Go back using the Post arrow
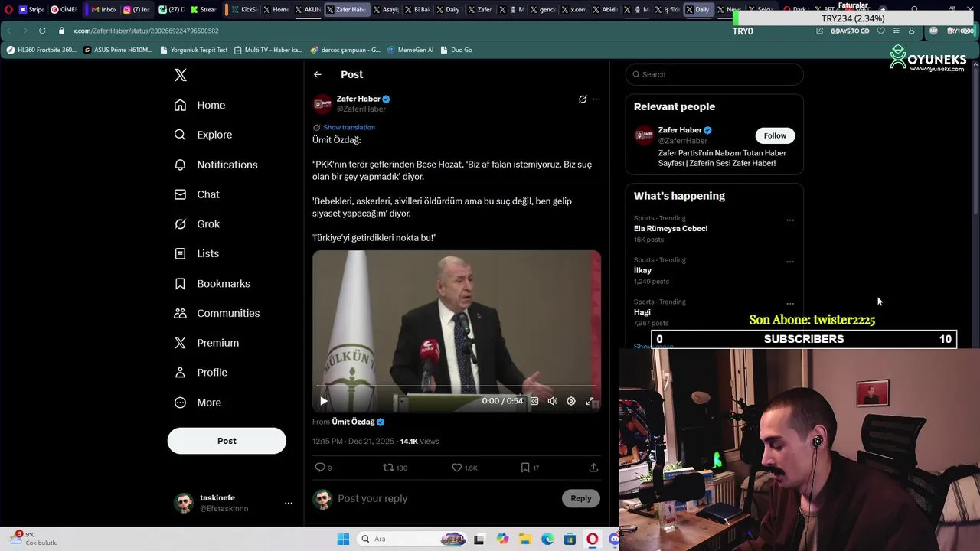Viewport: 980px width, 551px height. point(318,74)
